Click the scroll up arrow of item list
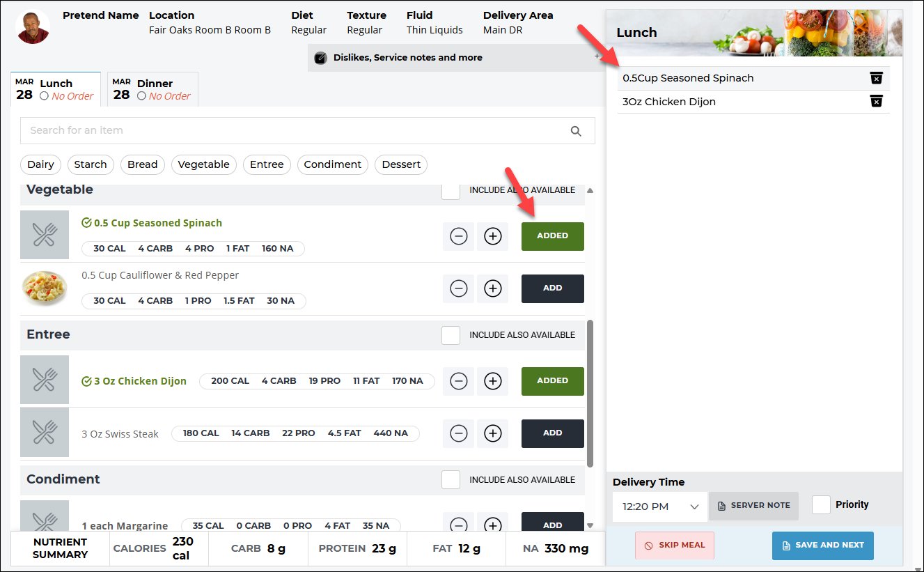The height and width of the screenshot is (572, 924). (590, 190)
